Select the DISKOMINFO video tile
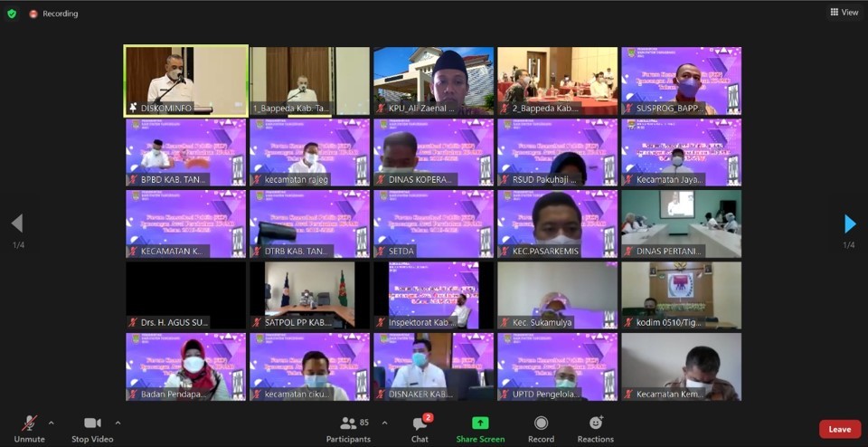 [185, 81]
